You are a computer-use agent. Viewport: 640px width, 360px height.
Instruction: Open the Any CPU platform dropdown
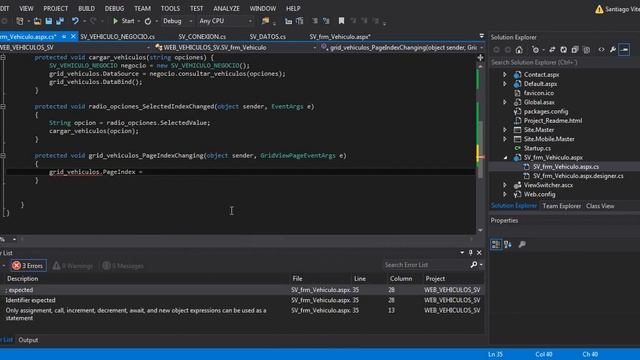pyautogui.click(x=225, y=21)
